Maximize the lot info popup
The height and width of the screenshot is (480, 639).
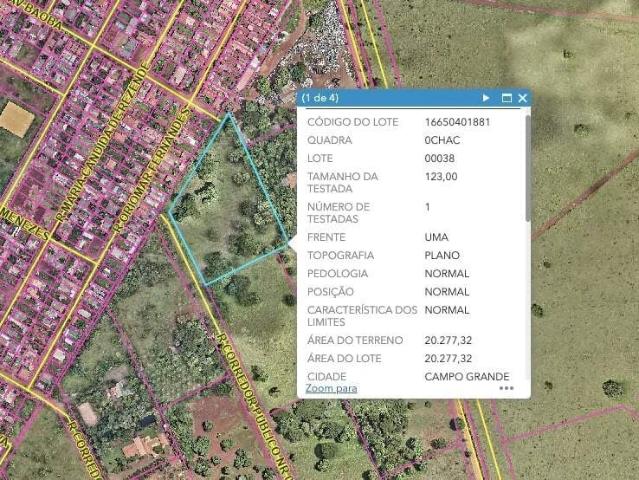506,98
